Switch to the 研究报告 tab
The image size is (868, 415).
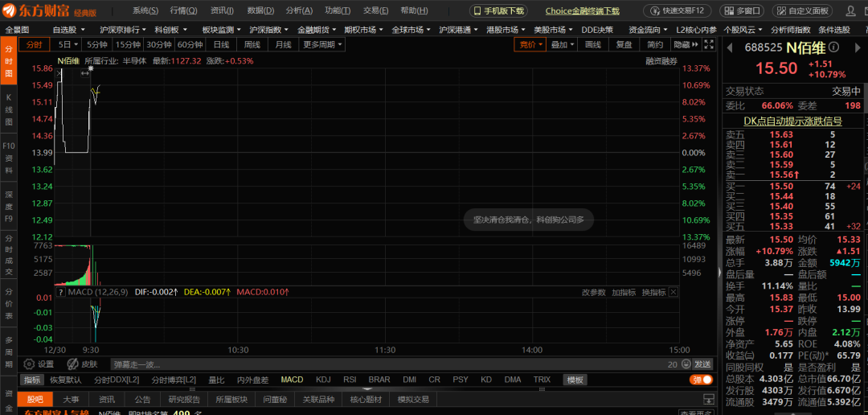point(184,399)
